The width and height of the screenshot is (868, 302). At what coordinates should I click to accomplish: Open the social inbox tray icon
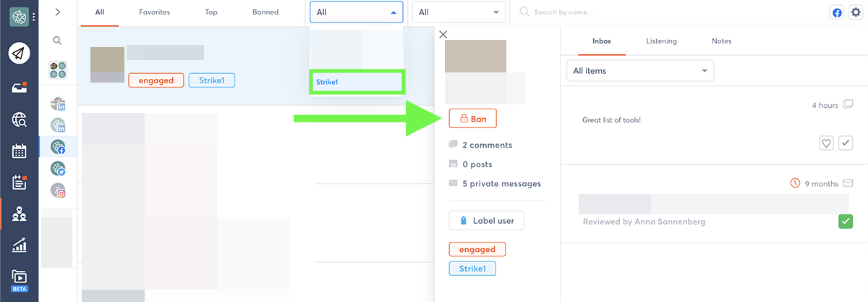coord(19,87)
